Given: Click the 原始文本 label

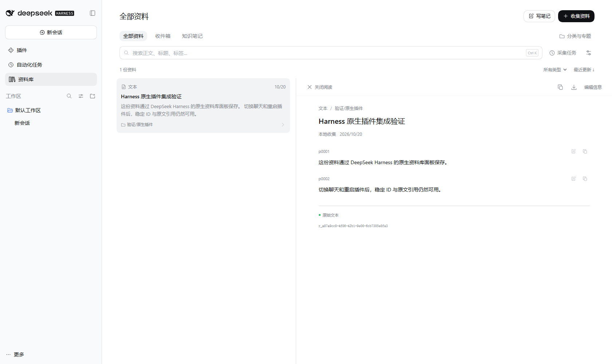Looking at the screenshot, I should pos(330,215).
